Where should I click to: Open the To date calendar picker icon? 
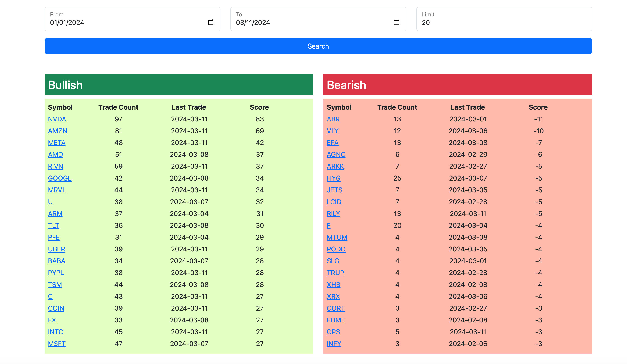[396, 22]
